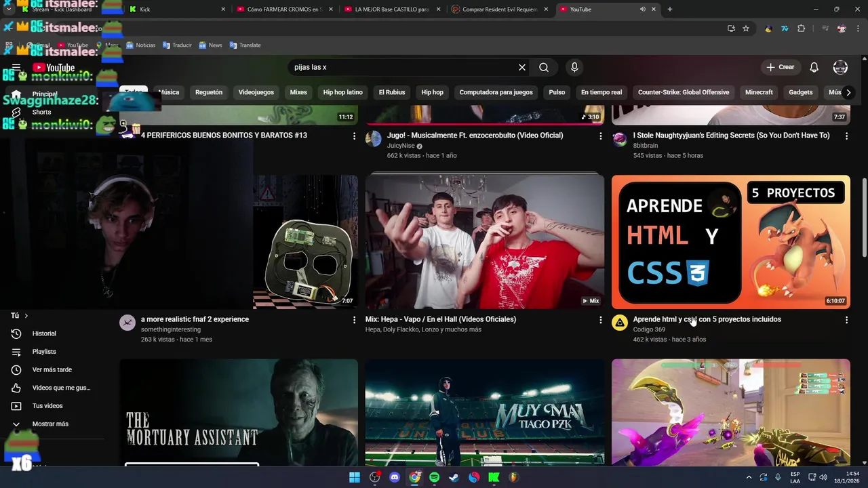Open options menu for Jugo! - Musicalmente video

(600, 136)
